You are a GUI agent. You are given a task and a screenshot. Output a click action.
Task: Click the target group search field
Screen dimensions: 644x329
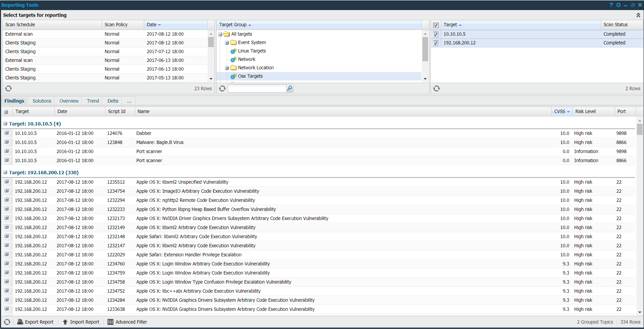(x=257, y=88)
